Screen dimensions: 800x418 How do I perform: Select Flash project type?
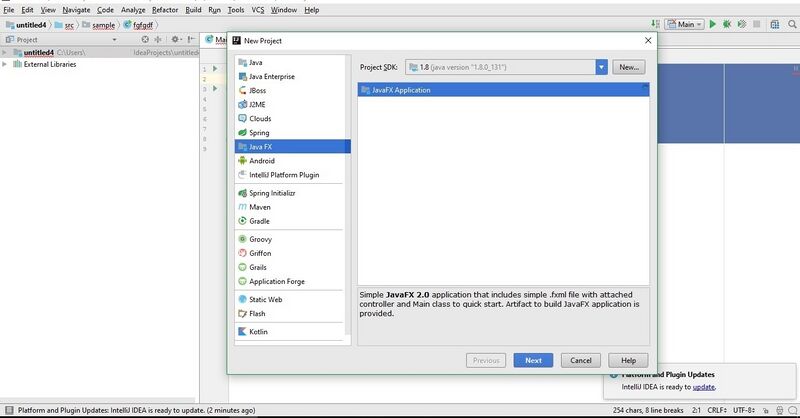(x=292, y=314)
